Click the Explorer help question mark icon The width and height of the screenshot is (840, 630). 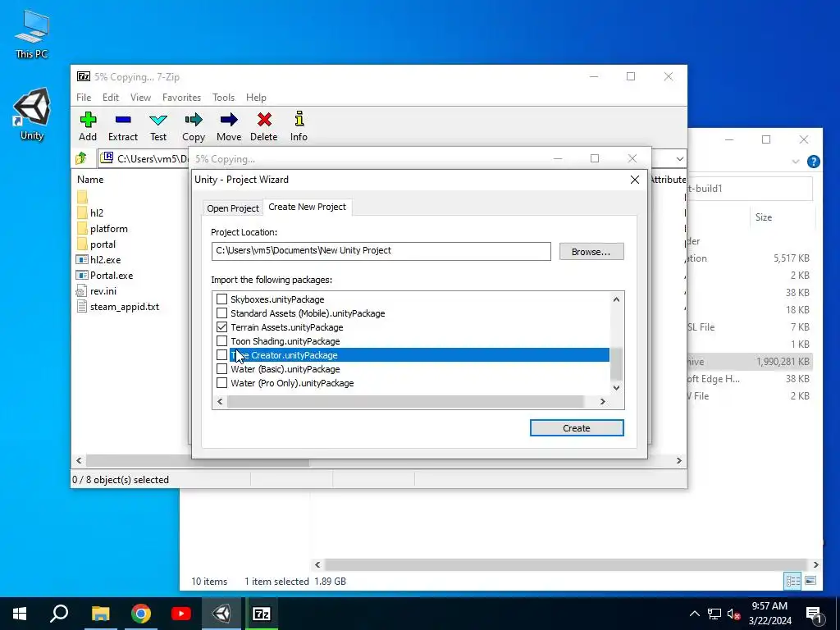(813, 162)
